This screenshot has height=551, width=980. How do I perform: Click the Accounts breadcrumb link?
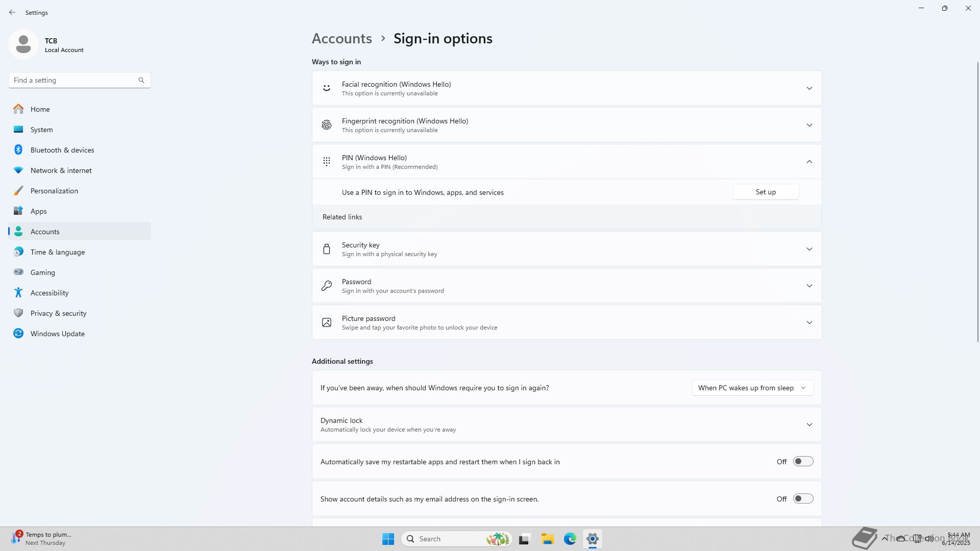341,39
